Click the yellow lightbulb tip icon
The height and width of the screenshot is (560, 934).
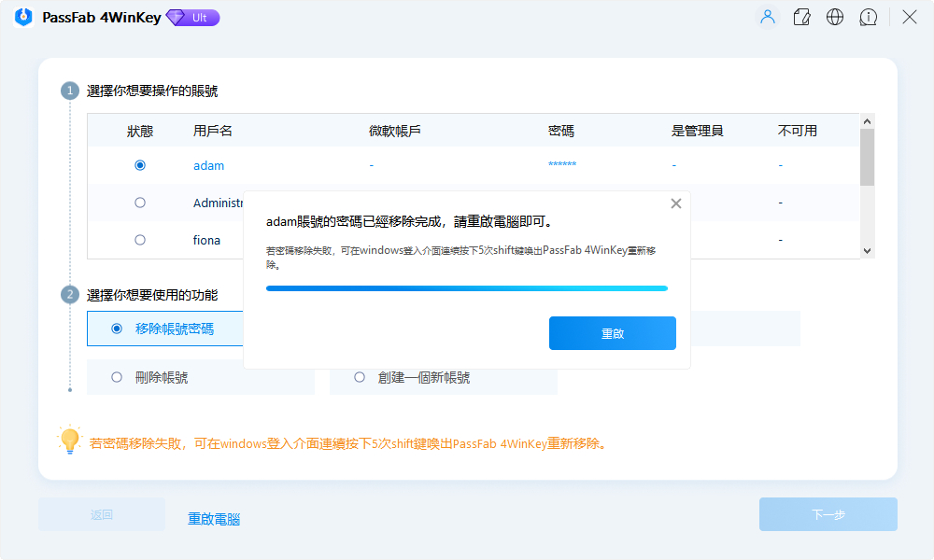click(x=69, y=441)
